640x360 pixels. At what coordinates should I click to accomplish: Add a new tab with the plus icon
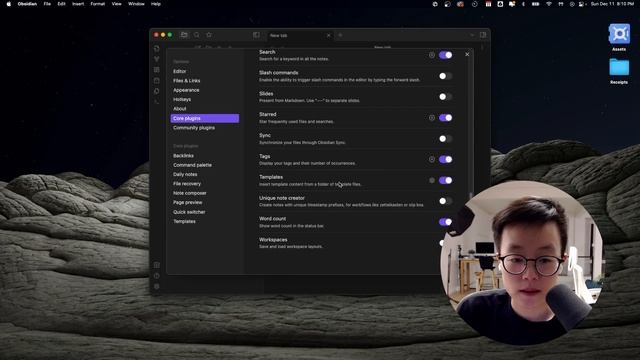[340, 35]
